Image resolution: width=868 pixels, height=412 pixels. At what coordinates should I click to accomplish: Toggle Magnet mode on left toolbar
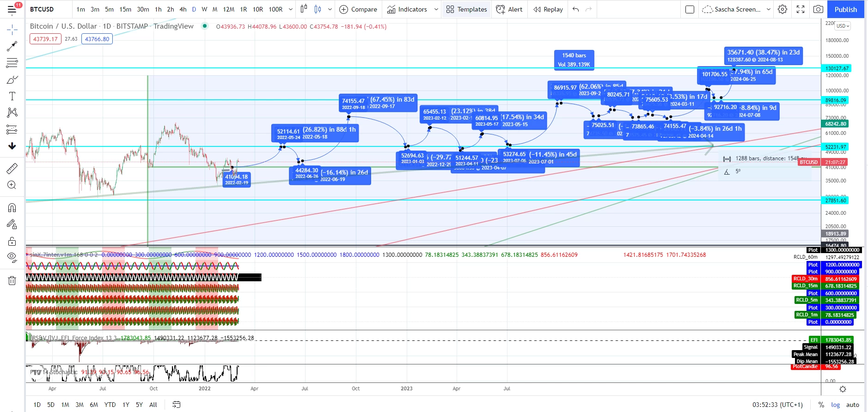pyautogui.click(x=12, y=208)
